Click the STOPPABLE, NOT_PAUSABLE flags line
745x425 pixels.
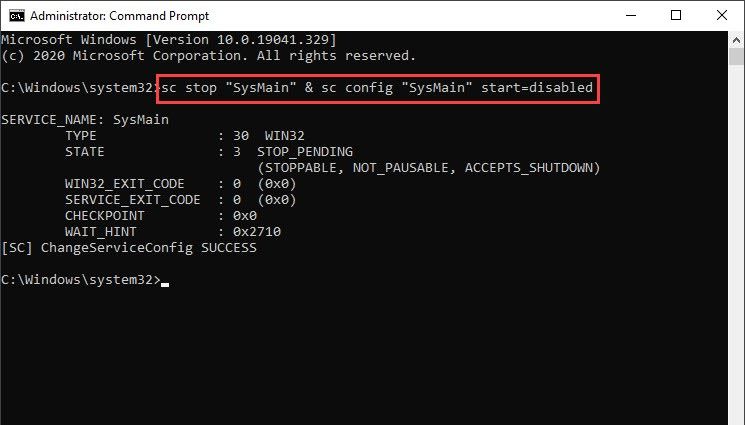coord(428,167)
